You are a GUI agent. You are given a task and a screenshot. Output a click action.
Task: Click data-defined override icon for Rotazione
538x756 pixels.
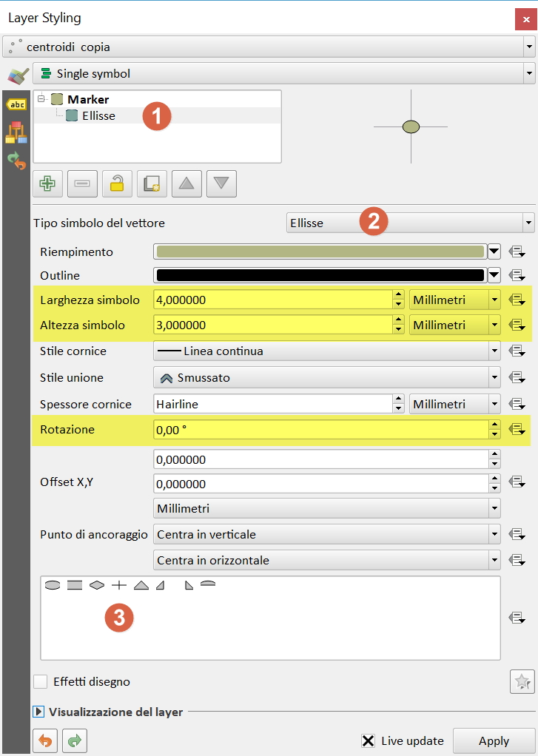(517, 429)
